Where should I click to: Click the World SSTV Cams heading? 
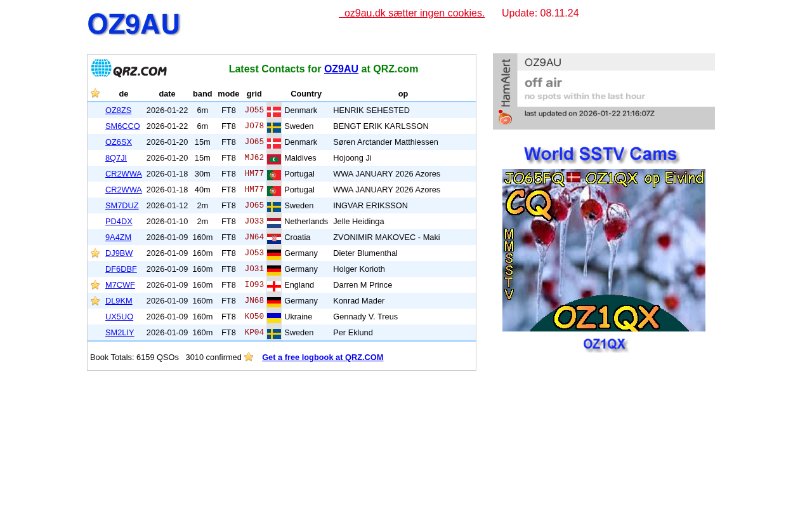(x=601, y=154)
